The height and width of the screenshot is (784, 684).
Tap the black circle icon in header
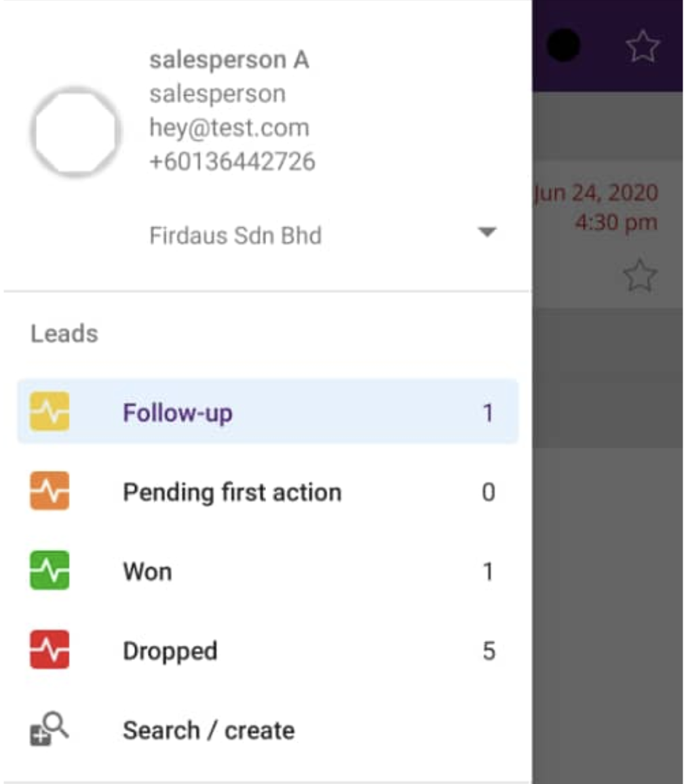pos(563,46)
